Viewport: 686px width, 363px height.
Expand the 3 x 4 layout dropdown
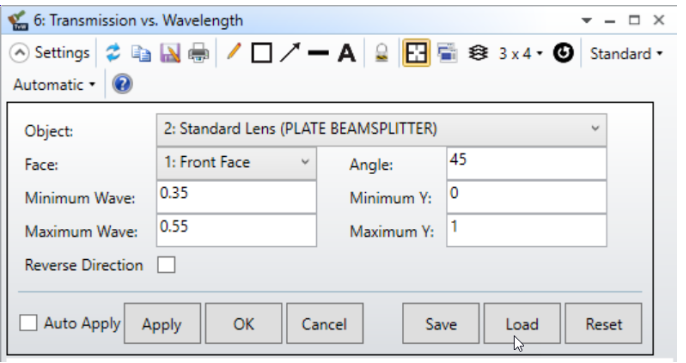(x=521, y=53)
